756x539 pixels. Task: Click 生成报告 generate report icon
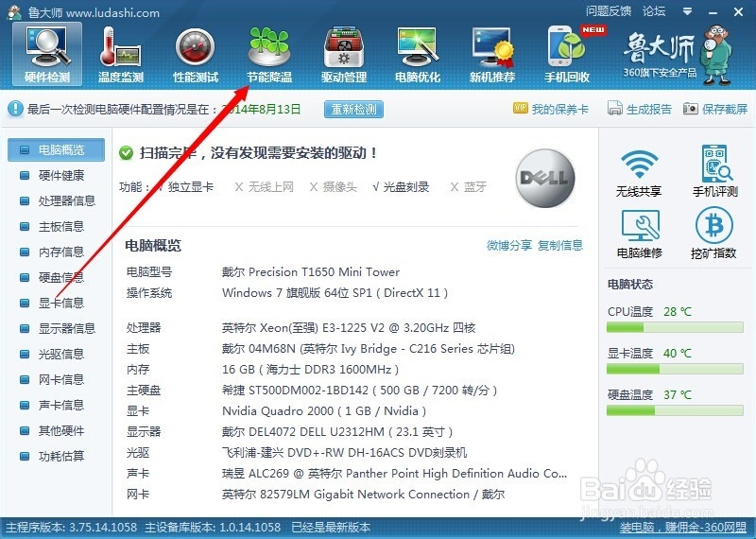coord(640,109)
